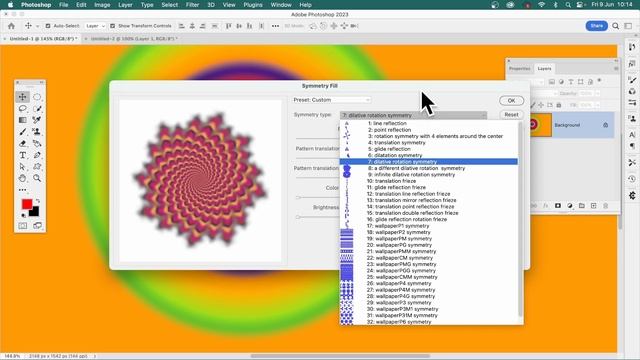Click the Background layer thumbnail

[x=540, y=125]
